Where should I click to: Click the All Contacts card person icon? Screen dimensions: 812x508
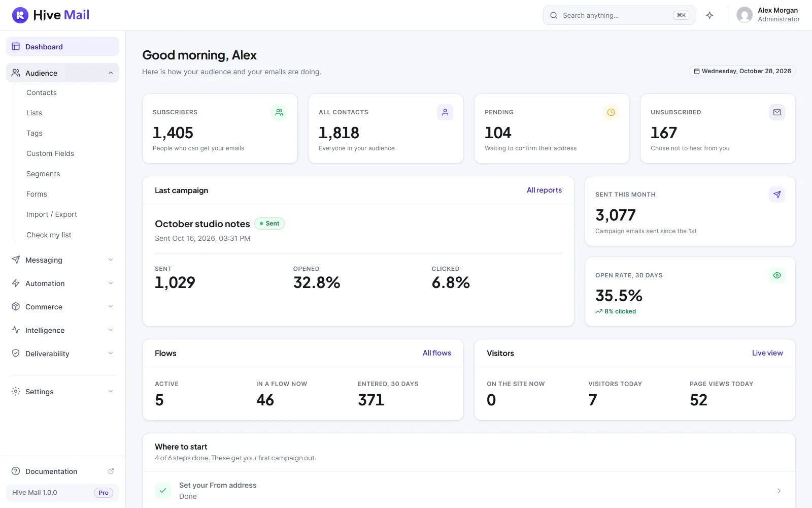tap(445, 112)
